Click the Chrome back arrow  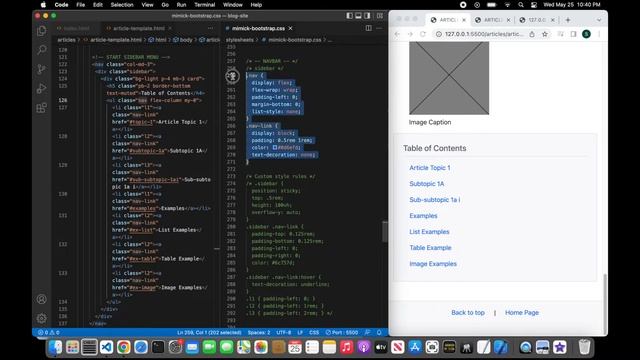coord(397,34)
